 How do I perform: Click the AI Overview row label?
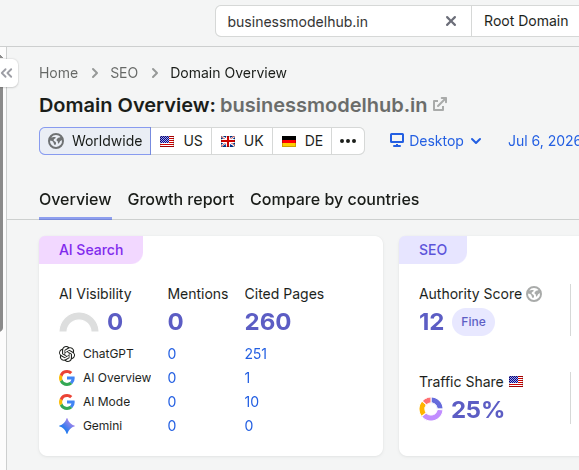coord(117,378)
